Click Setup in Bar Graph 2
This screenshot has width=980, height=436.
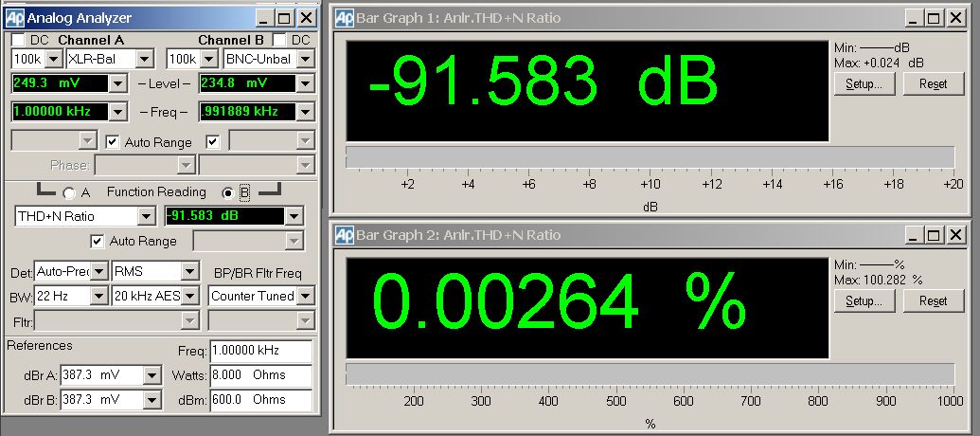click(864, 300)
